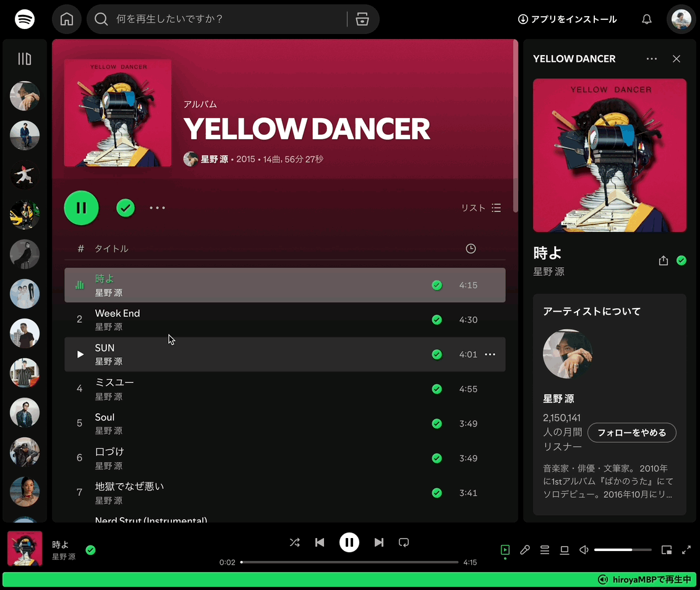
Task: Select the Soul track row
Action: pyautogui.click(x=285, y=424)
